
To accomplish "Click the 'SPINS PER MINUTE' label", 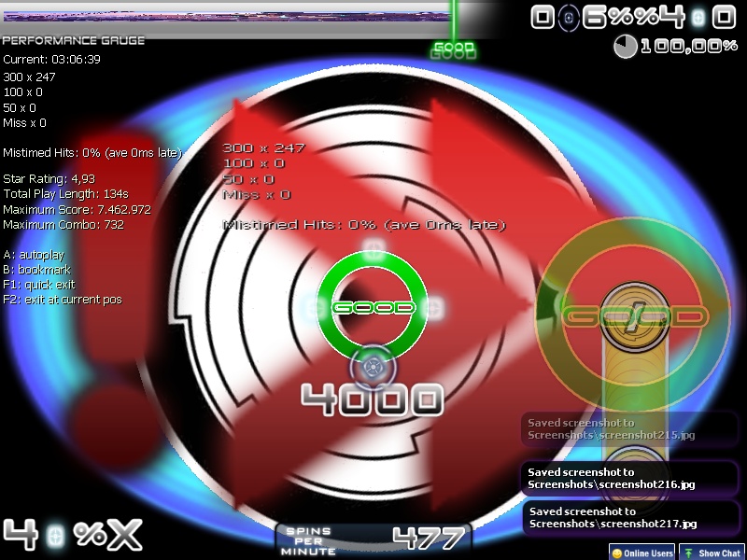I will point(308,541).
